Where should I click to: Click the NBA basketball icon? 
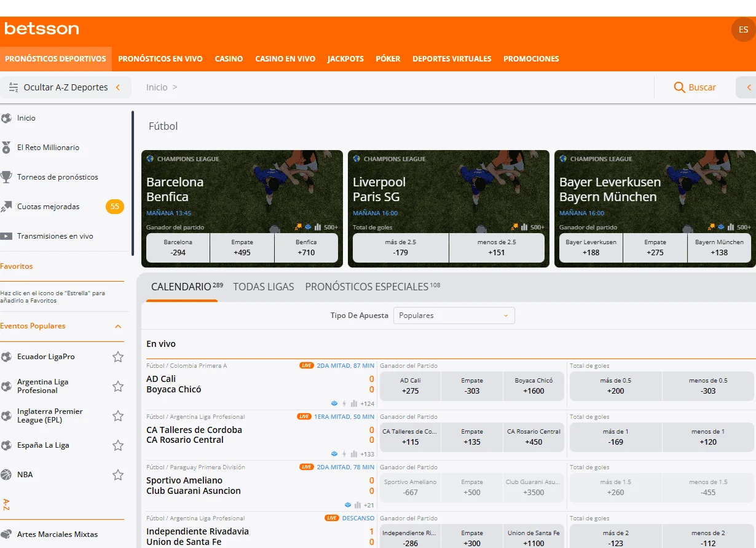(6, 475)
